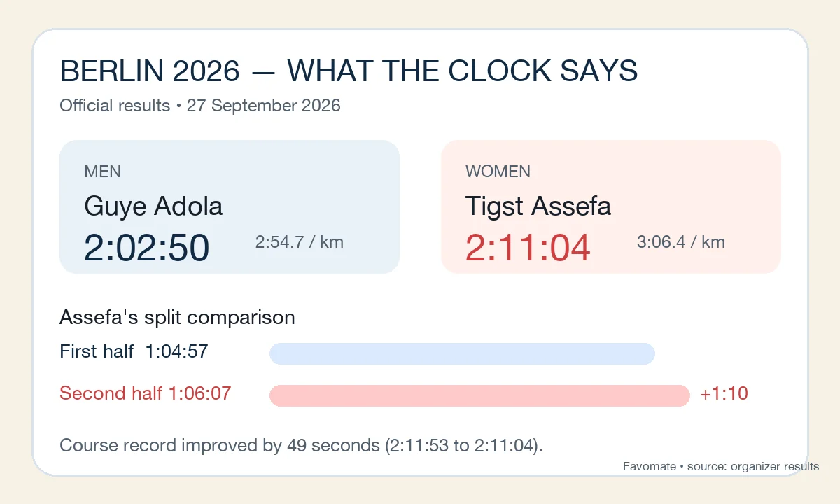This screenshot has height=504, width=840.
Task: Click the 3:06.4 / km pace label
Action: (681, 242)
